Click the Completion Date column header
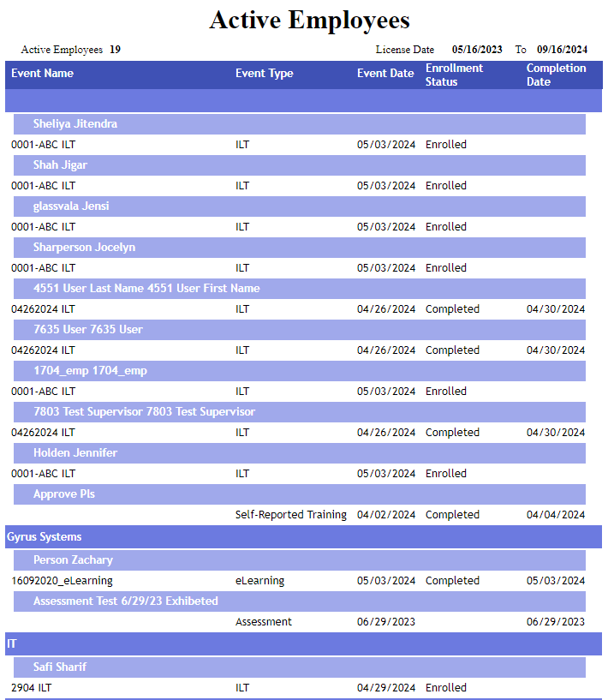This screenshot has width=608, height=700. [556, 75]
